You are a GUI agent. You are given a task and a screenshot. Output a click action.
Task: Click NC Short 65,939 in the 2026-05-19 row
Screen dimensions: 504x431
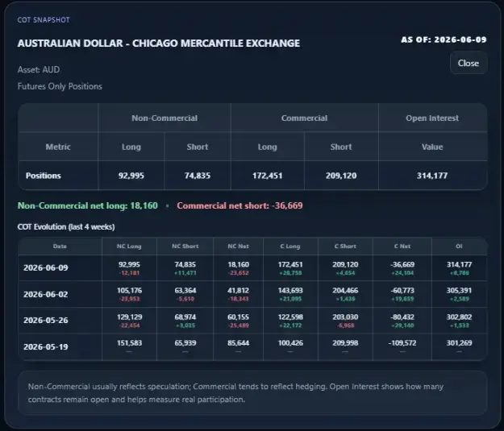coord(185,343)
